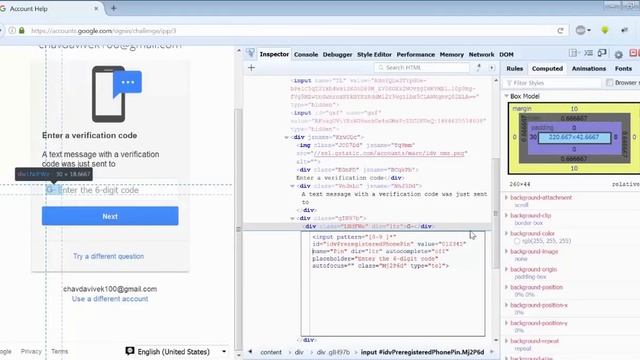Open the Memory tab
This screenshot has height=360, width=640.
click(x=451, y=54)
